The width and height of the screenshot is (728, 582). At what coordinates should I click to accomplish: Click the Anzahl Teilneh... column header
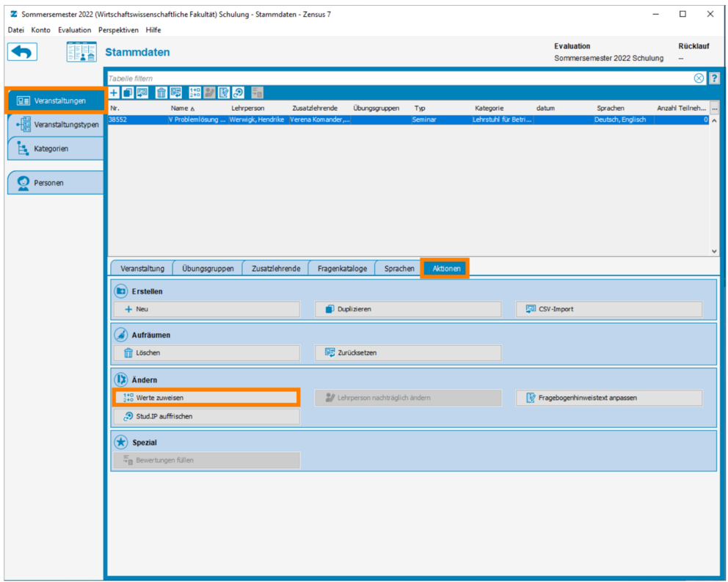(x=682, y=108)
